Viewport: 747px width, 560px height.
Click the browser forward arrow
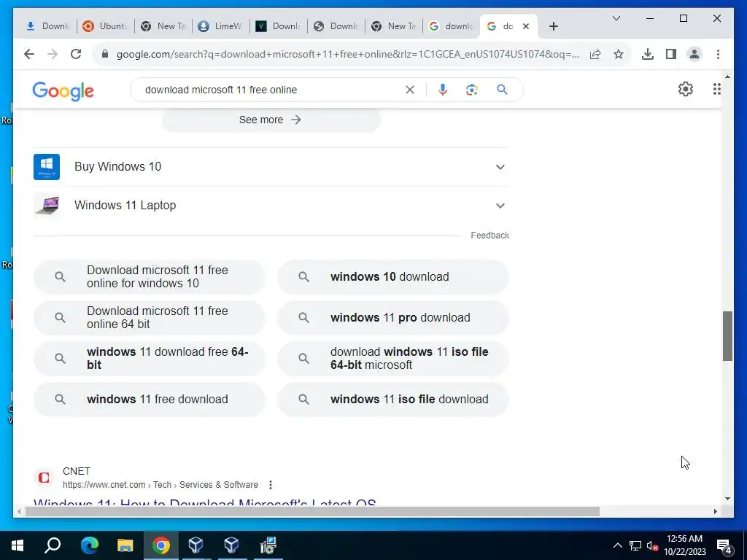pyautogui.click(x=53, y=54)
